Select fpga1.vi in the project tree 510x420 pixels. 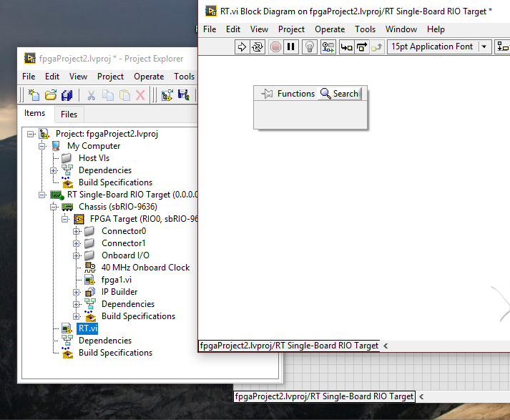tap(117, 280)
